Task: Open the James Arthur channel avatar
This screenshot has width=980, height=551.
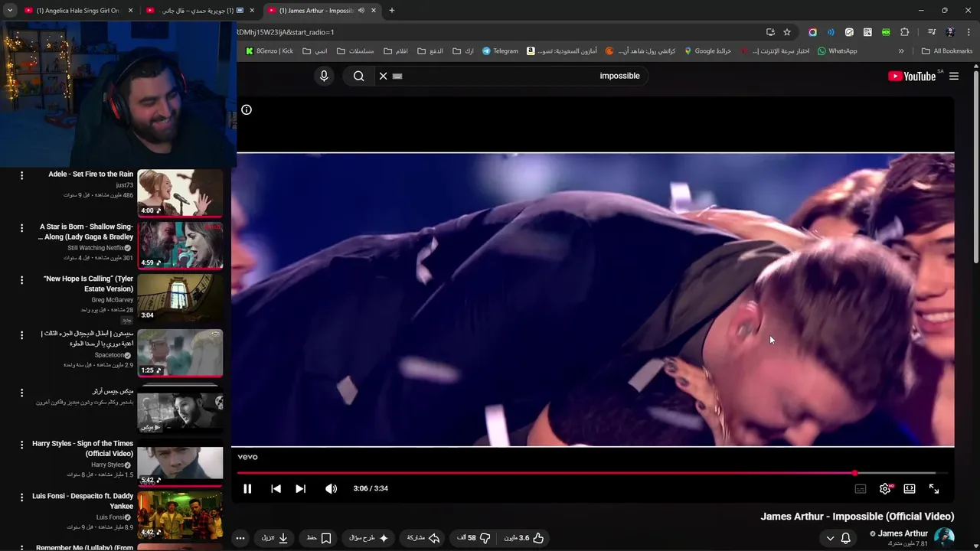Action: 944,537
